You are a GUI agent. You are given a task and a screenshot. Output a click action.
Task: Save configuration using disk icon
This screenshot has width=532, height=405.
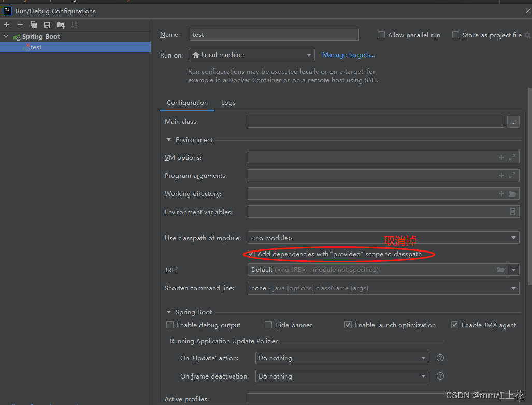[x=47, y=25]
